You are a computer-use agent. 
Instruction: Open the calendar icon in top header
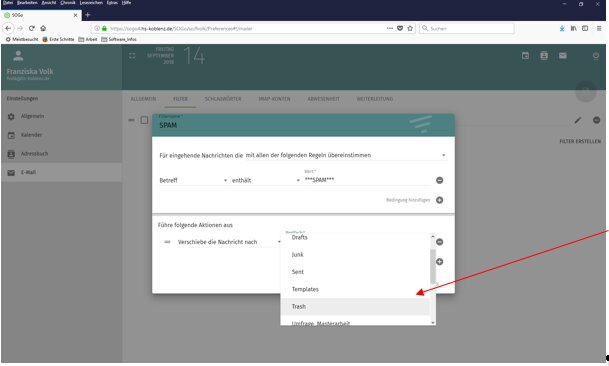pos(525,56)
